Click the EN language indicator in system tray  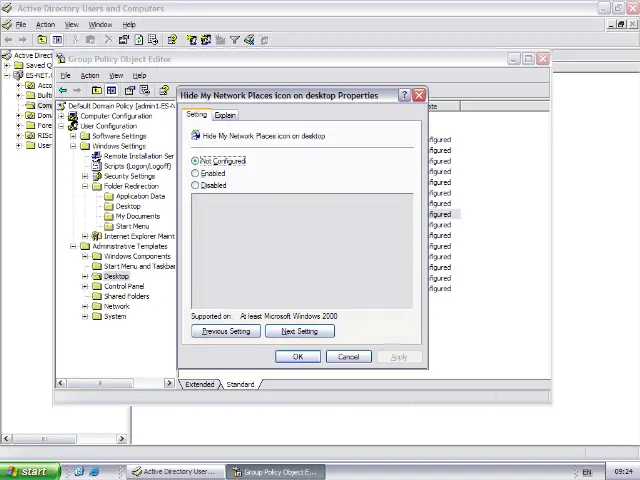pyautogui.click(x=587, y=472)
